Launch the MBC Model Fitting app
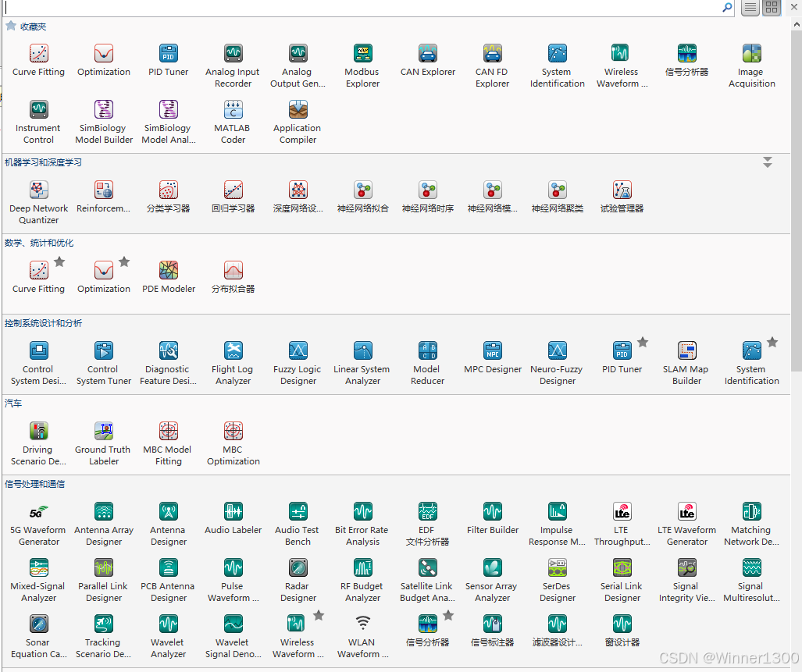Image resolution: width=802 pixels, height=672 pixels. point(168,443)
